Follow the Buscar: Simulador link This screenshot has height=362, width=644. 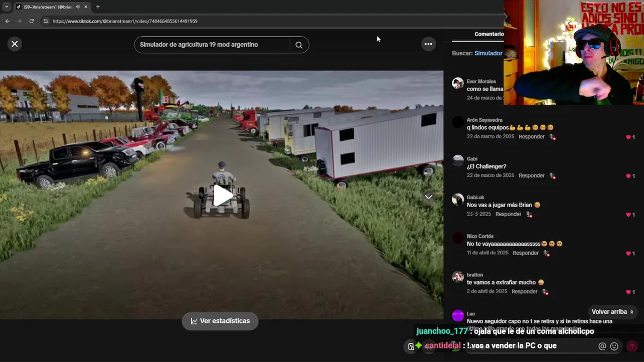488,53
